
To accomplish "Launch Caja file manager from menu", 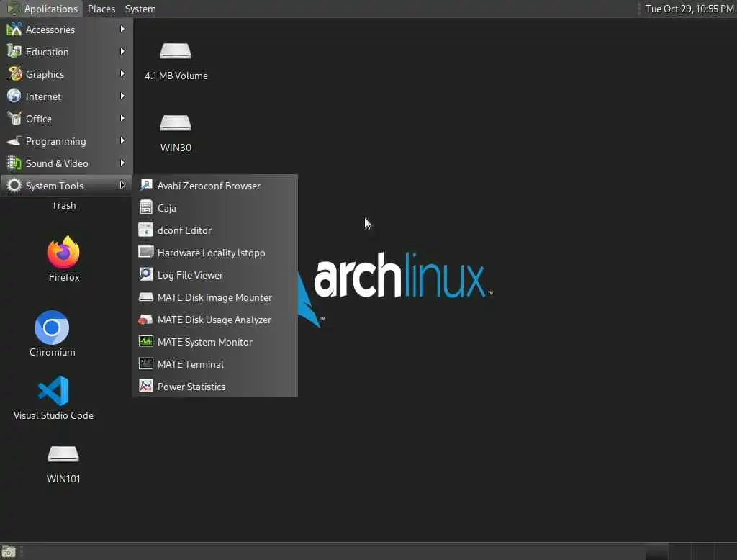I will pos(214,208).
